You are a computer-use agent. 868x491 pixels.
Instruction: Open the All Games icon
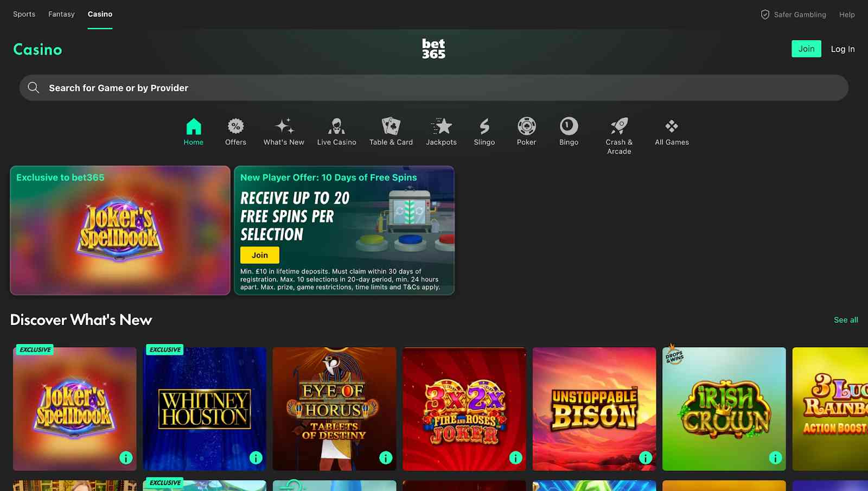coord(672,126)
